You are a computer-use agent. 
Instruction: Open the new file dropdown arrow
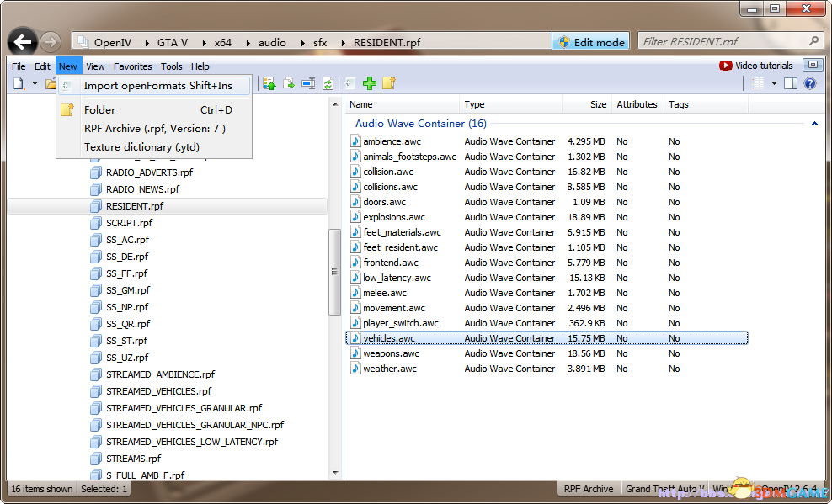tap(35, 83)
